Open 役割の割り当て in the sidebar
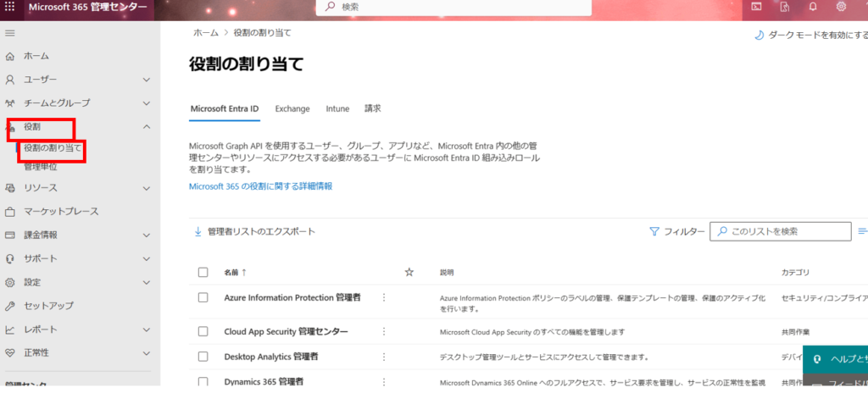868x393 pixels. click(53, 147)
